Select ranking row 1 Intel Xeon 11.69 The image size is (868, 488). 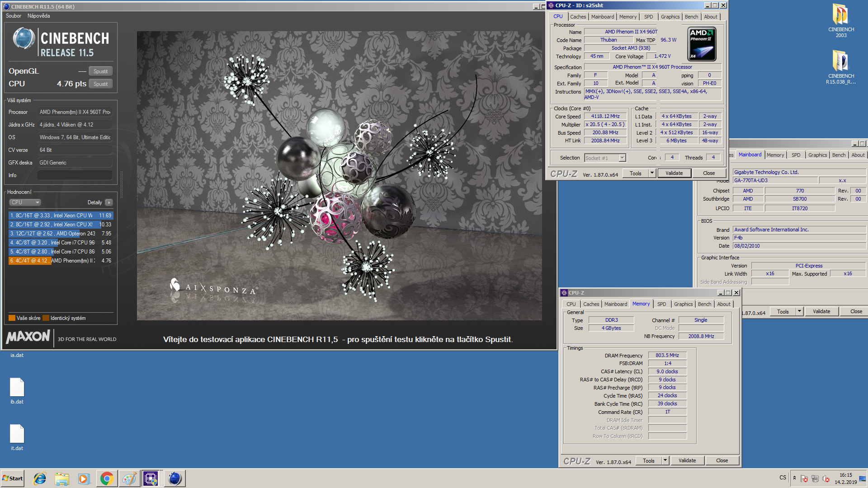coord(61,216)
